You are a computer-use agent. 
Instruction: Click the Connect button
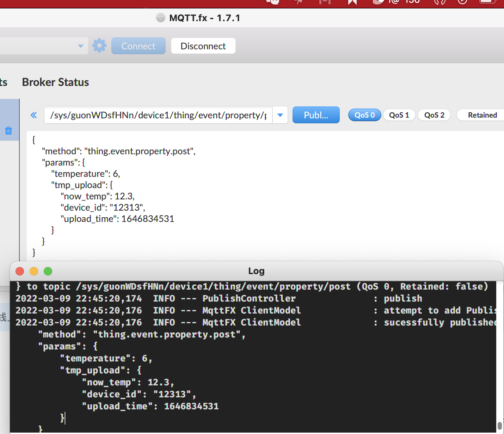[139, 46]
